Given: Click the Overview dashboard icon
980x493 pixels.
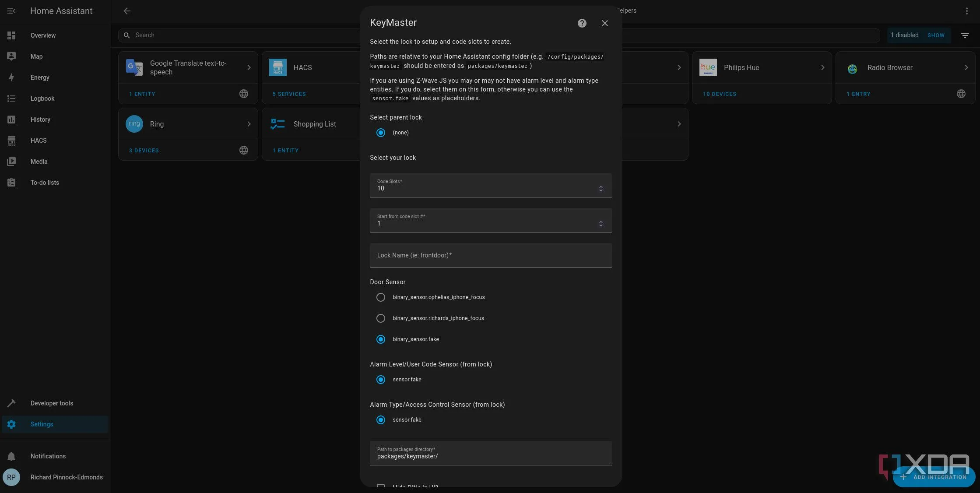Looking at the screenshot, I should pos(11,35).
